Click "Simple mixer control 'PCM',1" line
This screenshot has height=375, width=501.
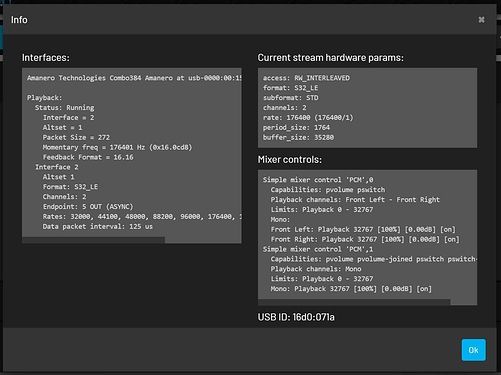318,249
